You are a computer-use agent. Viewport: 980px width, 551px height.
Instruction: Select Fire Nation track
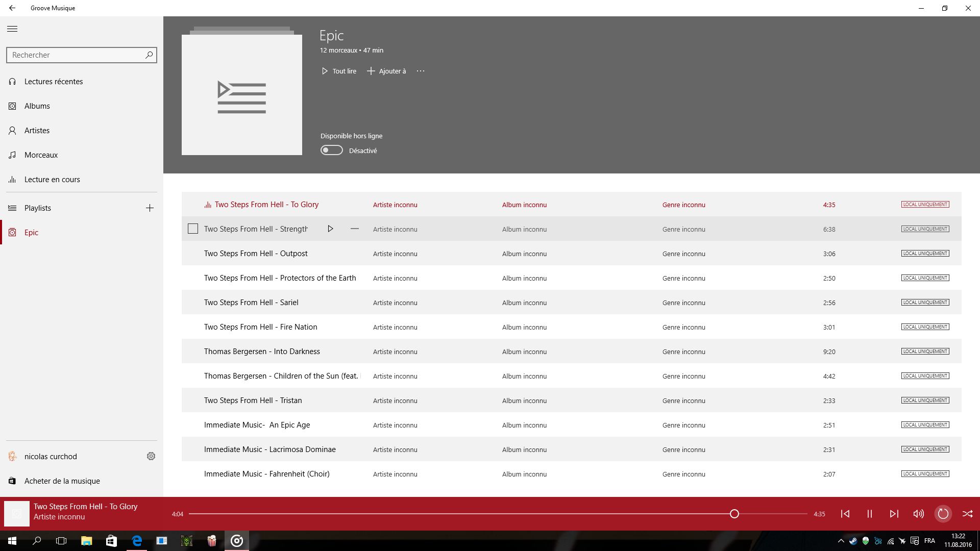click(x=572, y=327)
